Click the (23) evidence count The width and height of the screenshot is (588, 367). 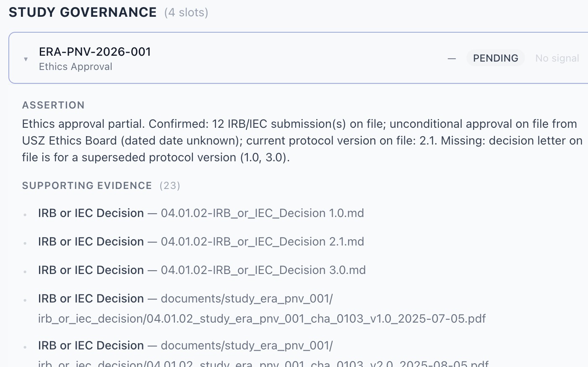pyautogui.click(x=170, y=186)
